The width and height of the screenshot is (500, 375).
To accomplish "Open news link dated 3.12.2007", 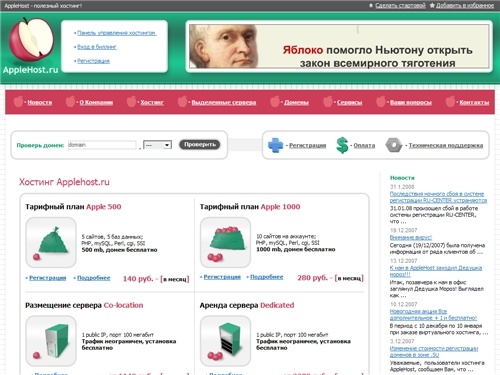I will [x=434, y=352].
